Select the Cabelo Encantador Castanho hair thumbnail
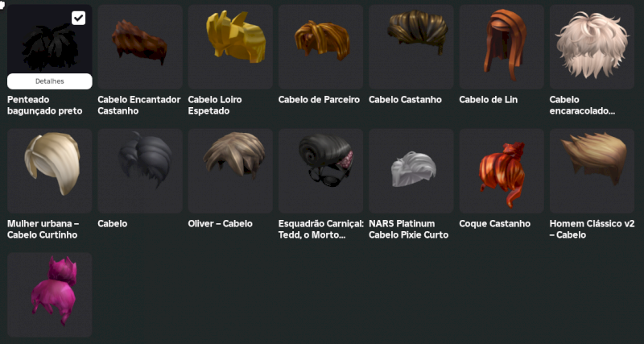The height and width of the screenshot is (344, 644). coord(140,47)
